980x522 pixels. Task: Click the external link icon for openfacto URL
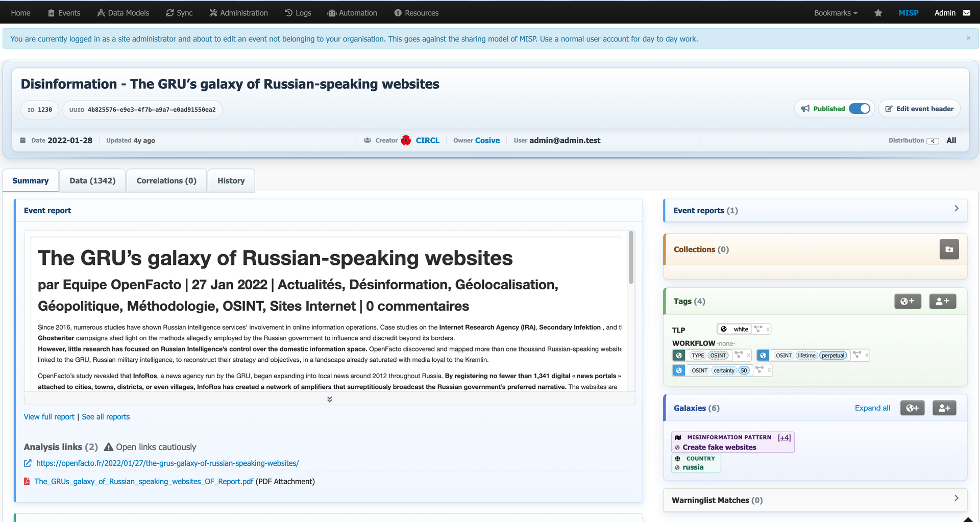(28, 463)
